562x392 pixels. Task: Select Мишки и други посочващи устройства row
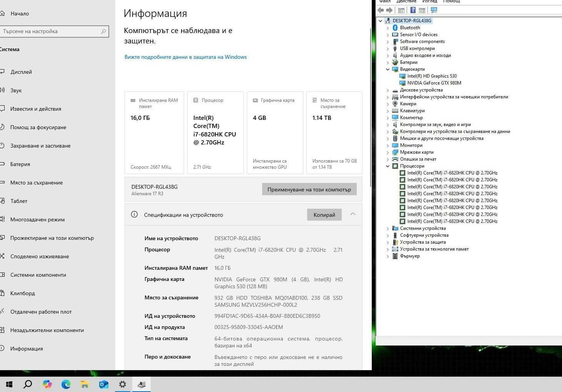[x=442, y=138]
